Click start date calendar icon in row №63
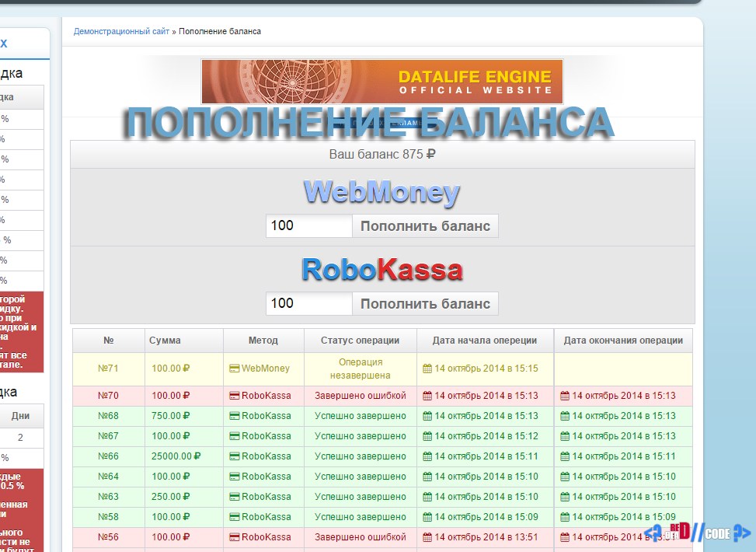This screenshot has width=756, height=552. click(427, 497)
